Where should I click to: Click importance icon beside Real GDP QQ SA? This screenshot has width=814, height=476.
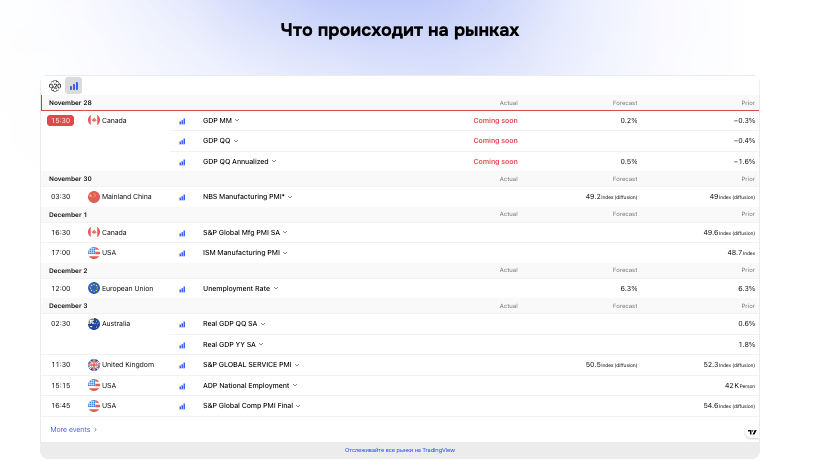[x=182, y=324]
